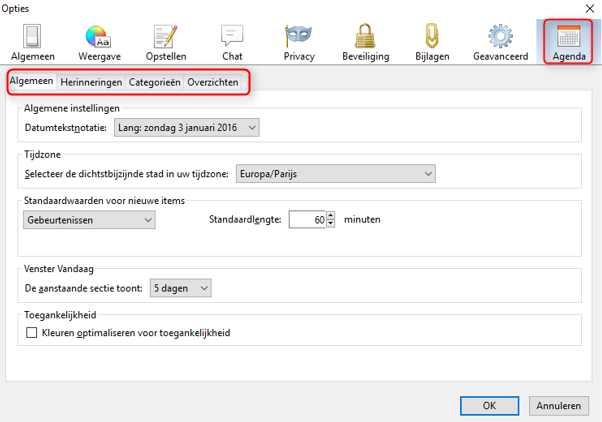The image size is (602, 422).
Task: Open the Datumtekstnotatie dropdown
Action: [187, 127]
